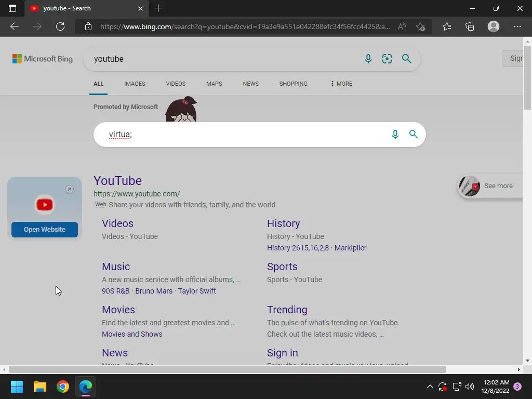
Task: Open the profile avatar icon
Action: click(494, 26)
